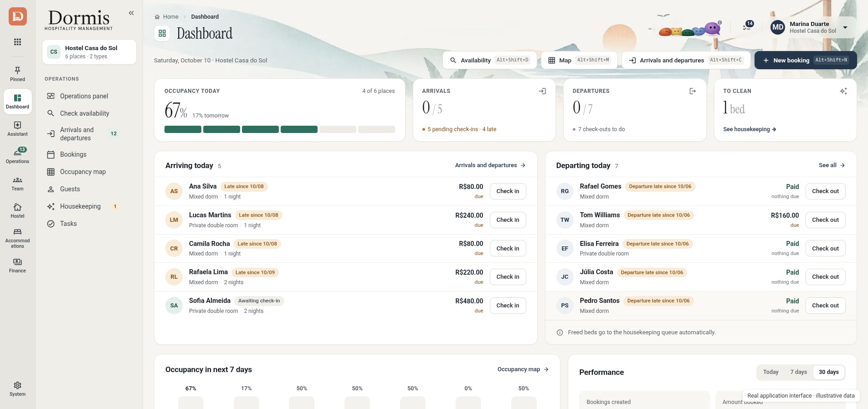Click the Departures card exit icon
This screenshot has height=409, width=868.
tap(693, 91)
